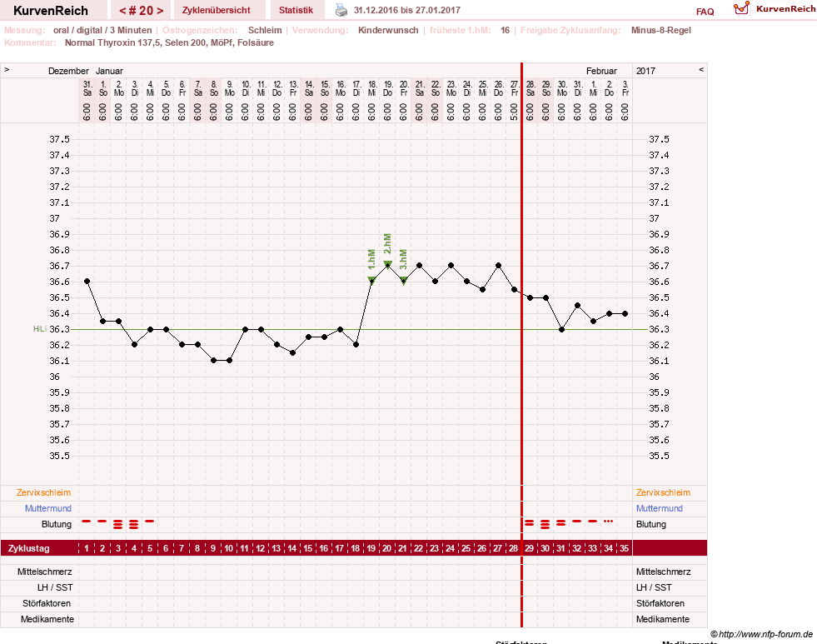The image size is (817, 644).
Task: Open the Statistik tab
Action: (296, 11)
